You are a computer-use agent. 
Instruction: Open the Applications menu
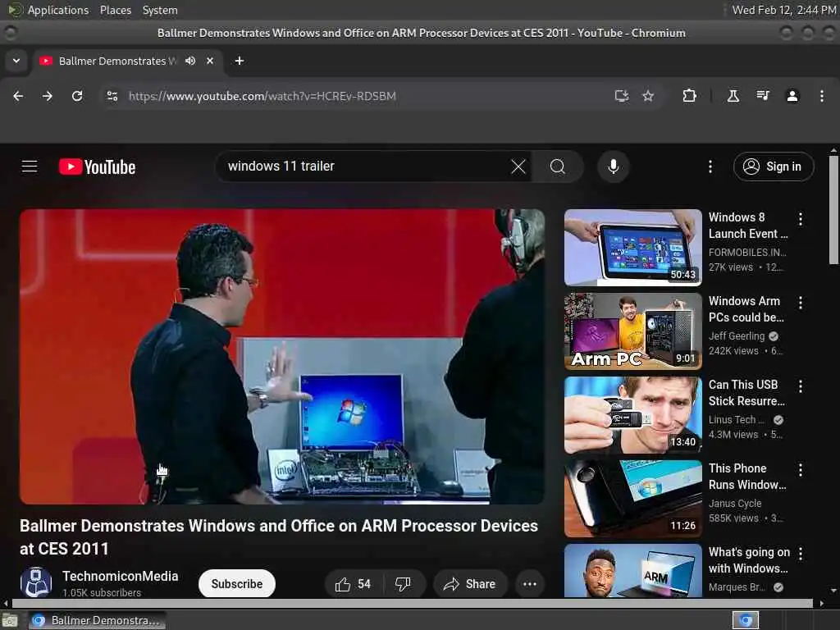pos(58,10)
